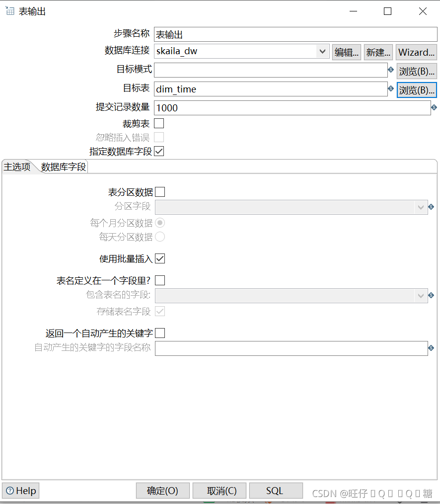Toggle the 裁剪表 checkbox
The image size is (440, 504).
[x=159, y=123]
